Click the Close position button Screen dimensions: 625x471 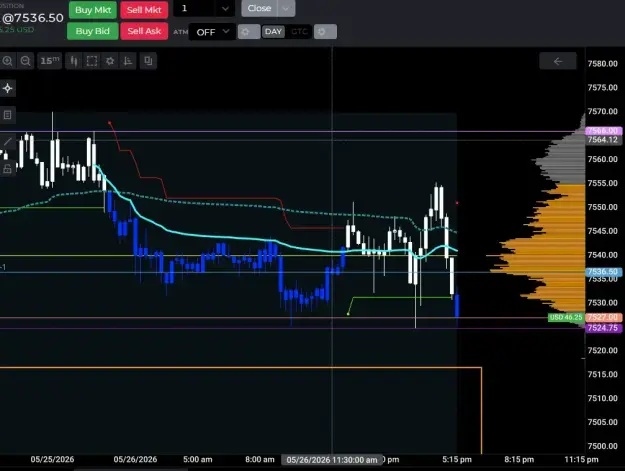pos(259,8)
